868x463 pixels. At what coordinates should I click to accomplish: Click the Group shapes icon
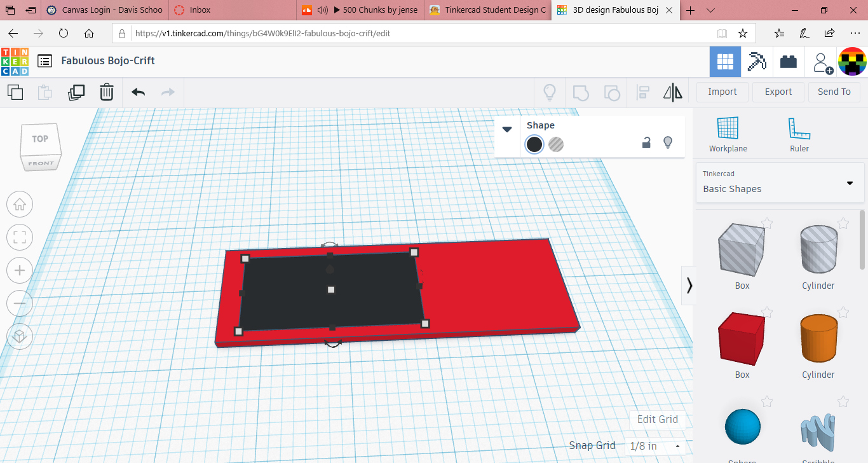581,93
